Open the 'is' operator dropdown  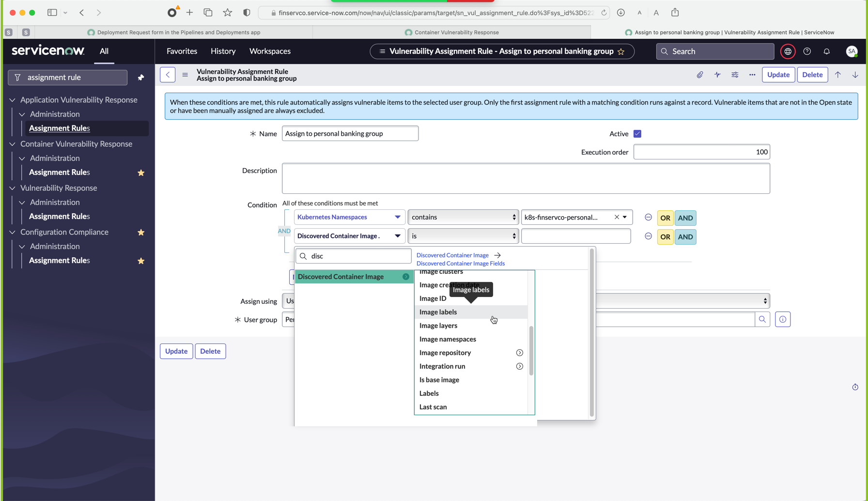coord(463,236)
